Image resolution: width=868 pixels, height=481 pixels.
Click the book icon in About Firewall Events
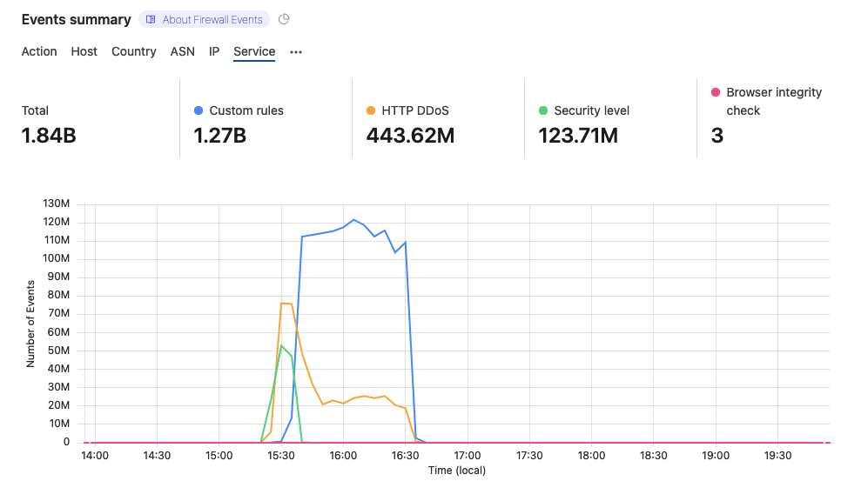tap(151, 19)
